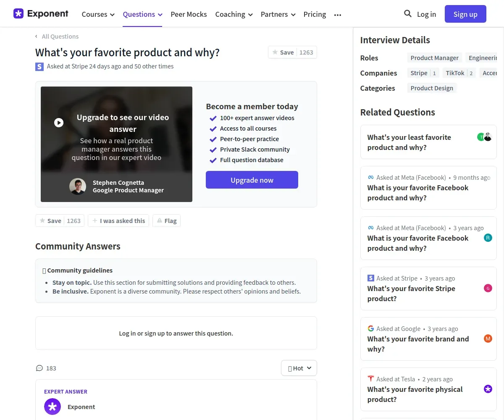Click Tesla logo in related question

click(371, 379)
